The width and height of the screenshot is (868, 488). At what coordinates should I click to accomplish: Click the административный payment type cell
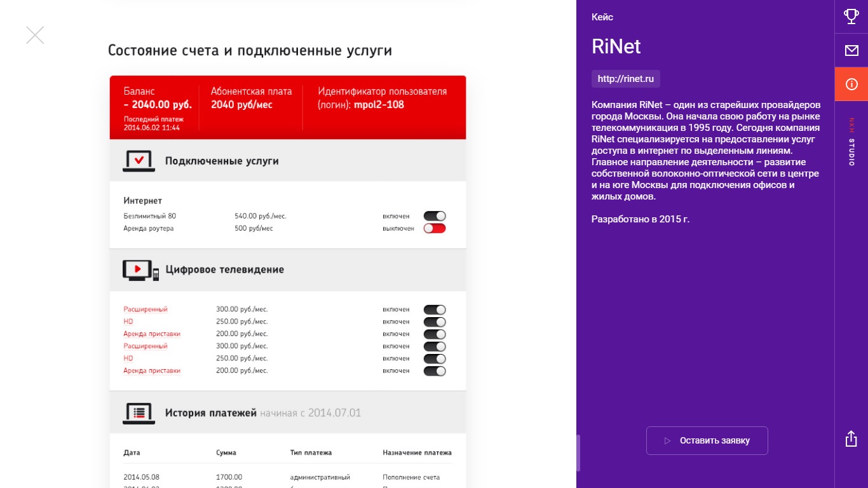point(320,477)
